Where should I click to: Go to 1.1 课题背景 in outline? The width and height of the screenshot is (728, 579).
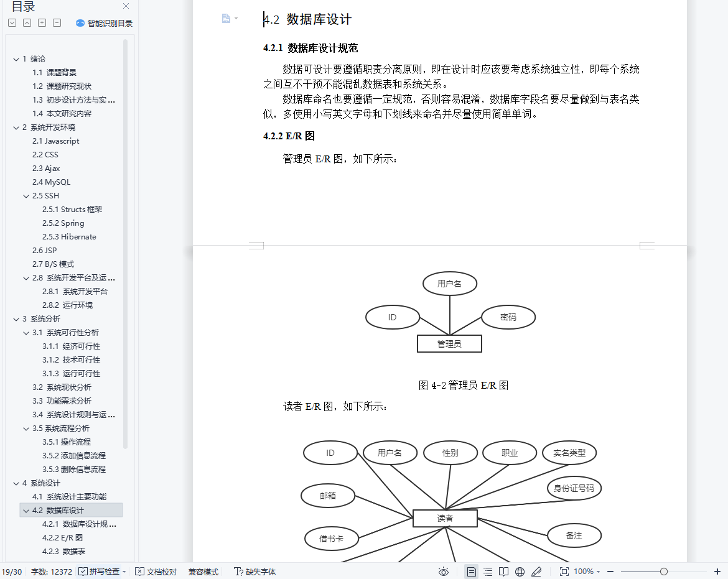pos(54,72)
